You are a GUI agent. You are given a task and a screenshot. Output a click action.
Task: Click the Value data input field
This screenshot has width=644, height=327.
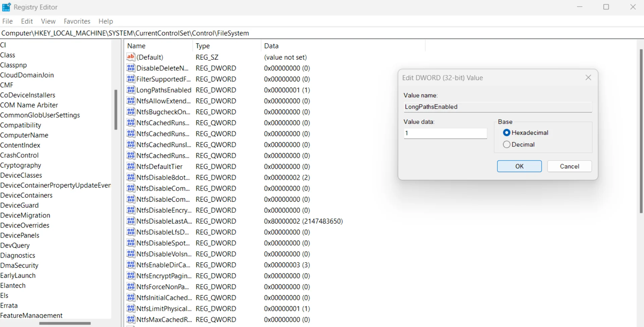click(445, 133)
